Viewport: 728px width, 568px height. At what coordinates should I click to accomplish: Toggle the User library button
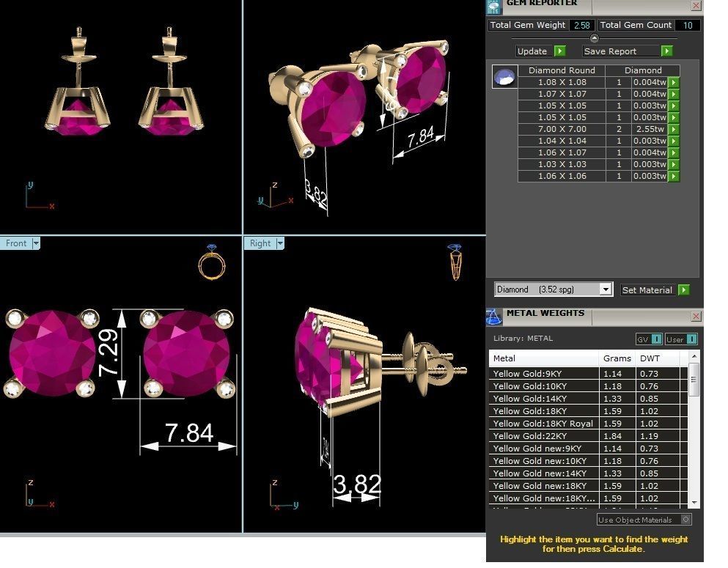pos(681,339)
